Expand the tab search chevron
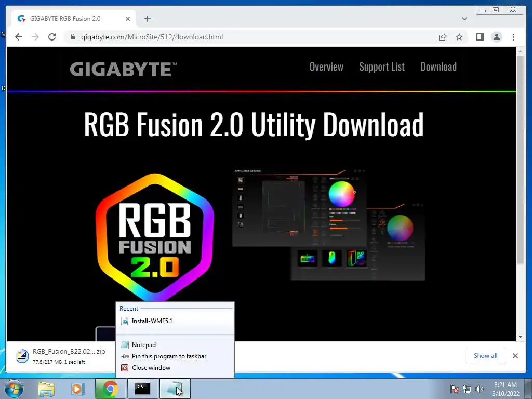 pyautogui.click(x=464, y=19)
